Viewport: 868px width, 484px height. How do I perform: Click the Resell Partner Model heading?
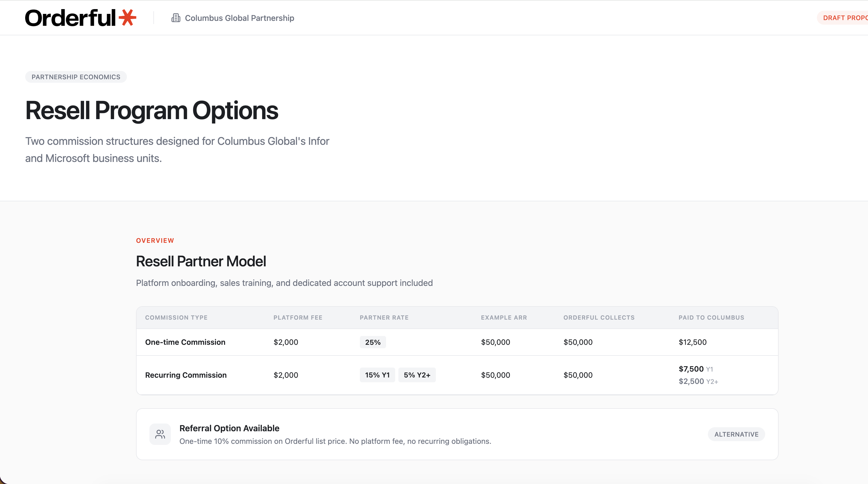pos(201,261)
